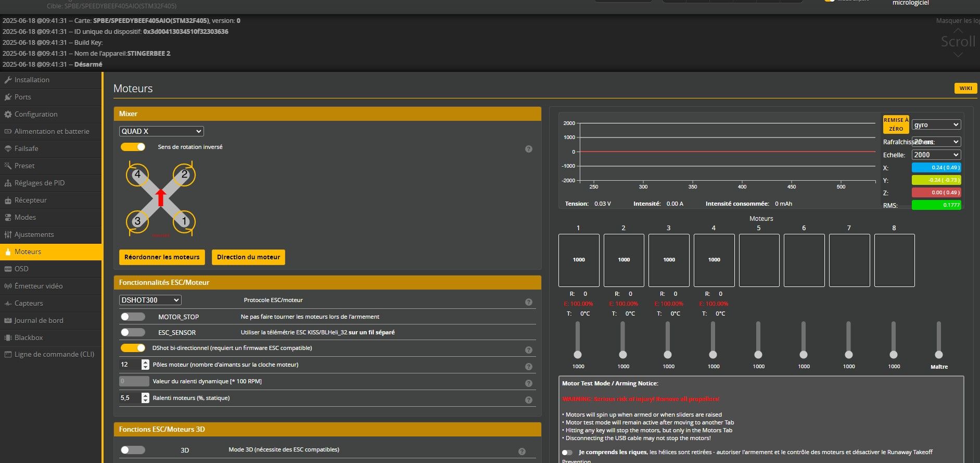The width and height of the screenshot is (980, 463).
Task: Click the help icon beside Sens de rotation inversé
Action: tap(528, 149)
